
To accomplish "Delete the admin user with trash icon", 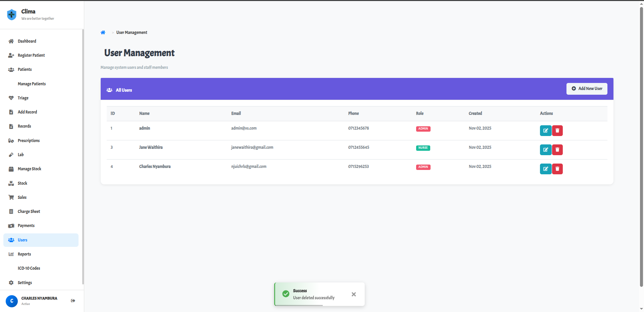I will [x=557, y=131].
